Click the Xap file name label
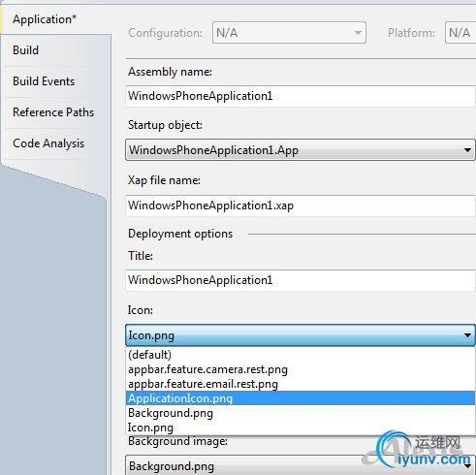 pyautogui.click(x=164, y=180)
